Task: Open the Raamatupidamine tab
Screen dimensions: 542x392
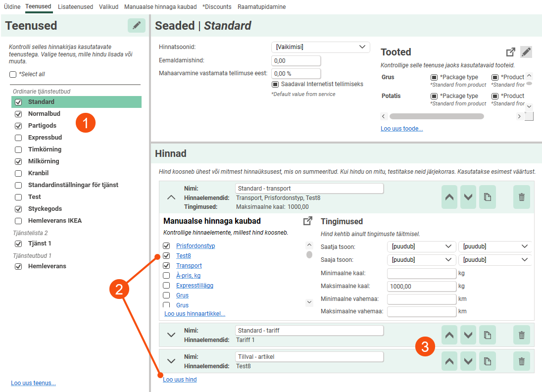Action: [261, 7]
